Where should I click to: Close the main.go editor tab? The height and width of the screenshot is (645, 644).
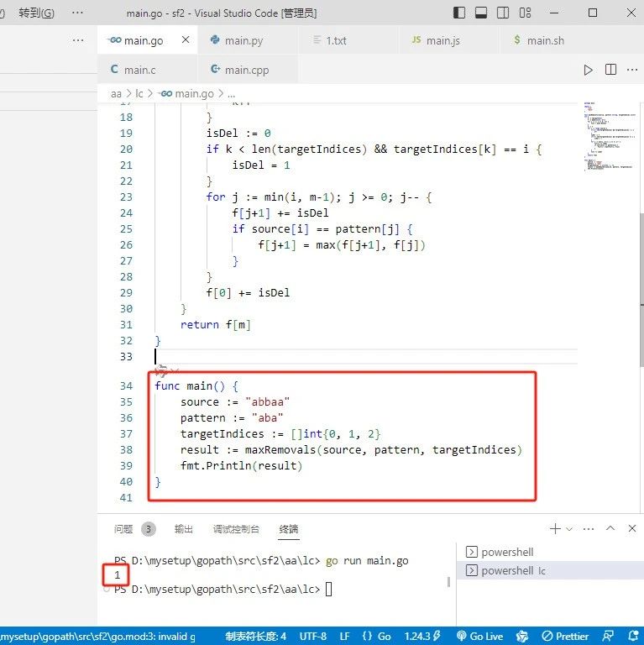coord(186,39)
